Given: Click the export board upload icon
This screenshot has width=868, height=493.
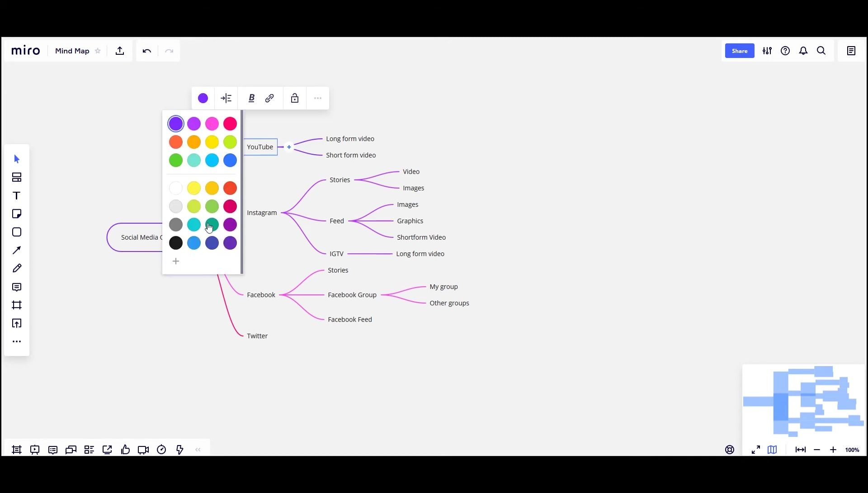Looking at the screenshot, I should coord(120,51).
